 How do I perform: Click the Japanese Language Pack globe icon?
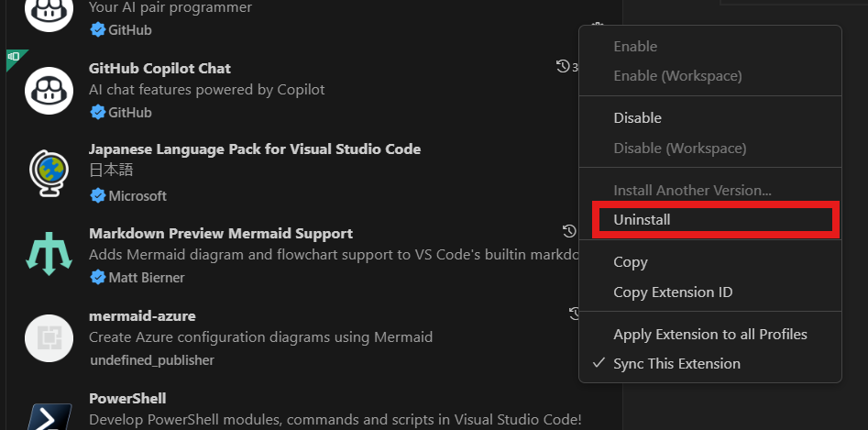[x=49, y=171]
